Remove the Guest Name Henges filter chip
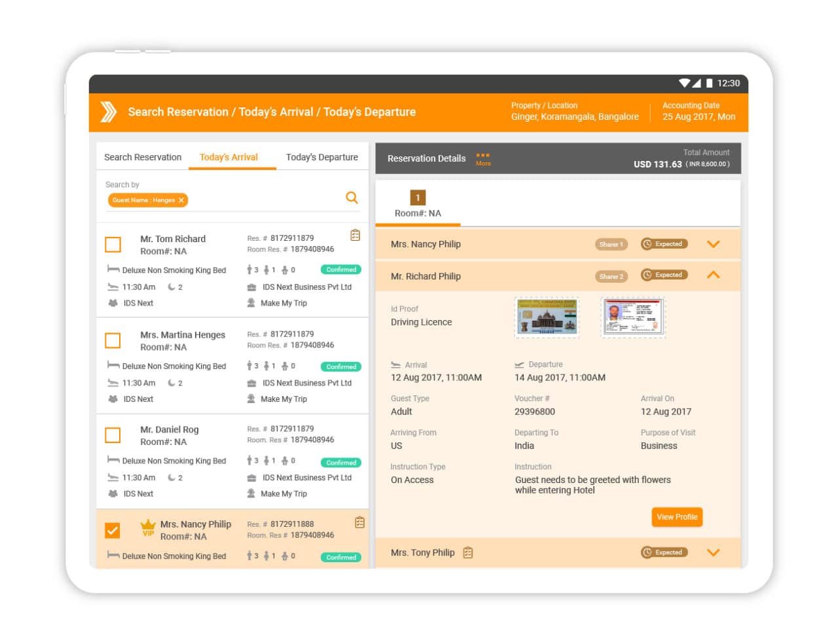This screenshot has width=838, height=644. pos(181,200)
